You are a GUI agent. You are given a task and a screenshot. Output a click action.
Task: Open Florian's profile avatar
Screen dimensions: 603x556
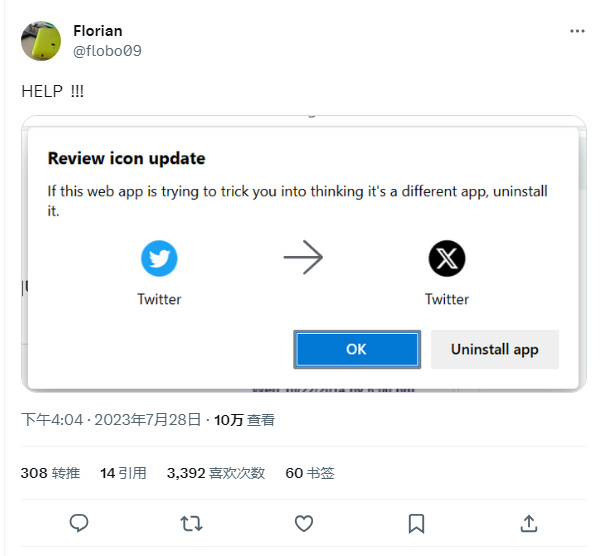pos(41,41)
